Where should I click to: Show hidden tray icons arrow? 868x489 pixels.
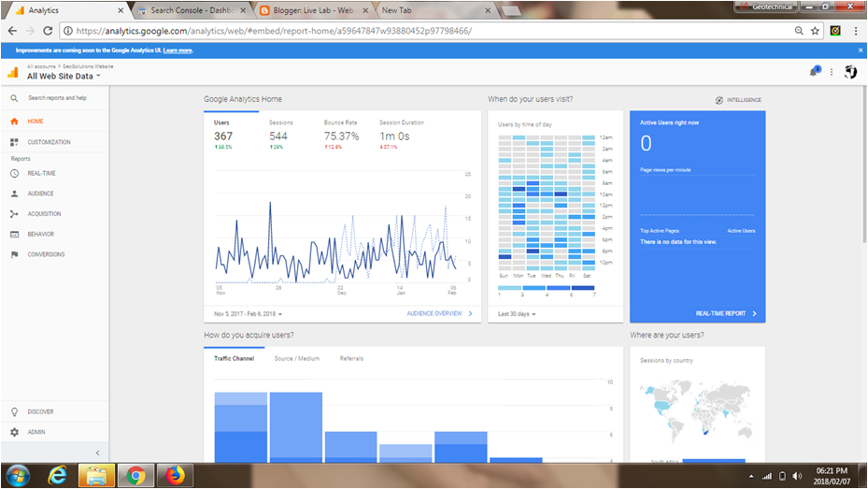coord(751,476)
